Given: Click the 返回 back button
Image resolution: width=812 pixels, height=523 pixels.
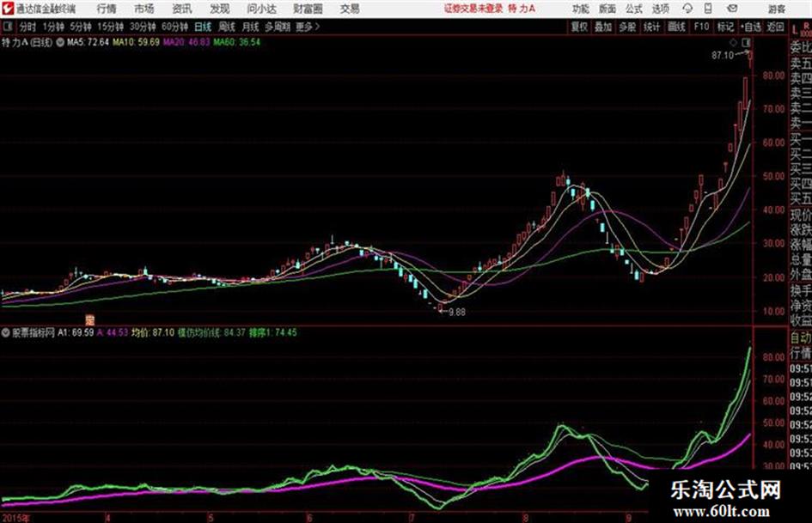Looking at the screenshot, I should coord(775,27).
